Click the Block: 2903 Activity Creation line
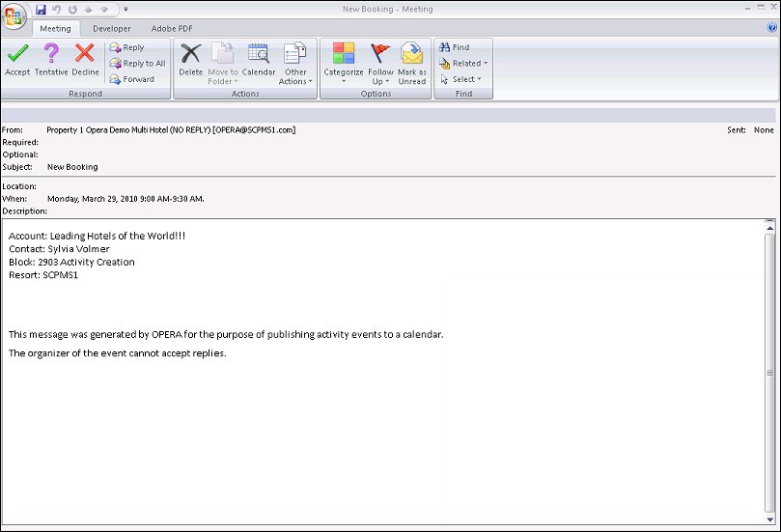The height and width of the screenshot is (532, 781). (x=71, y=262)
